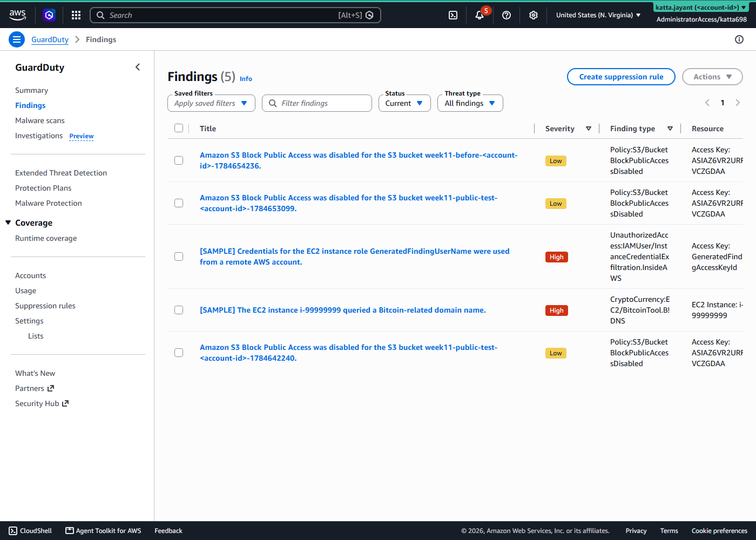Toggle the side navigation hamburger menu
756x540 pixels.
coord(17,39)
